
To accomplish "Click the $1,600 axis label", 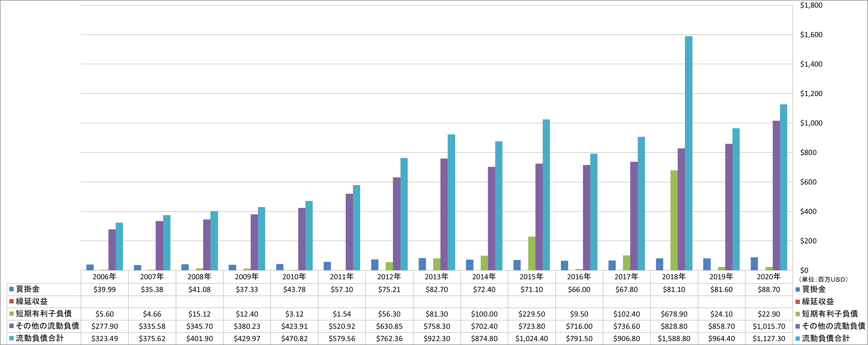I will coord(811,34).
